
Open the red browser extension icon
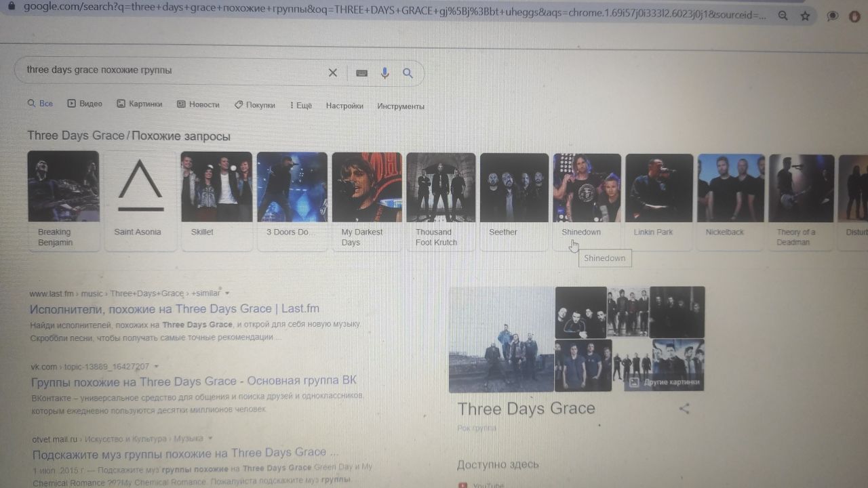854,17
